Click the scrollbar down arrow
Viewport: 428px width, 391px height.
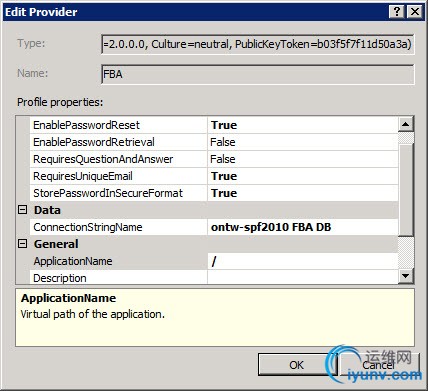click(x=406, y=276)
